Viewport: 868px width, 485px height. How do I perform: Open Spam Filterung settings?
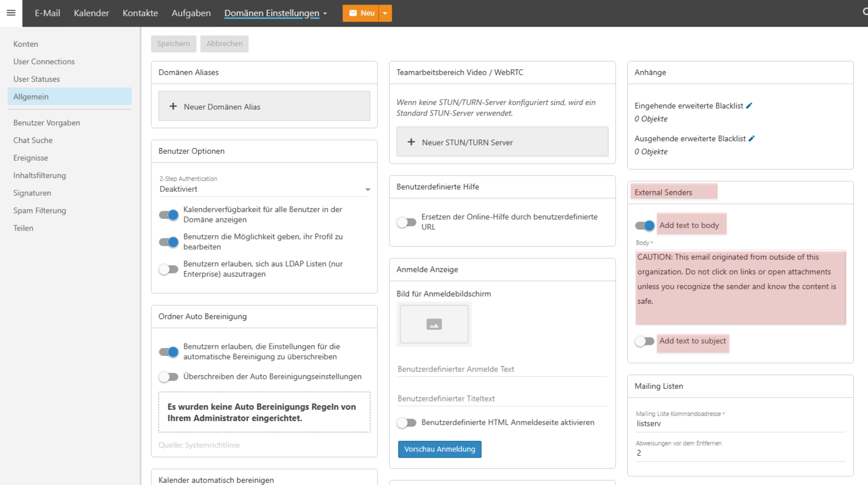pos(69,210)
